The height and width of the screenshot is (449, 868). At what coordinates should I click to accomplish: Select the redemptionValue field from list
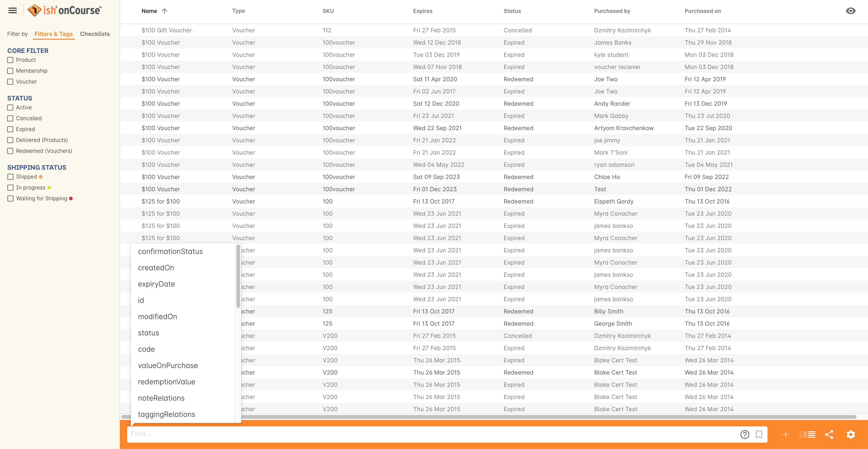(166, 381)
